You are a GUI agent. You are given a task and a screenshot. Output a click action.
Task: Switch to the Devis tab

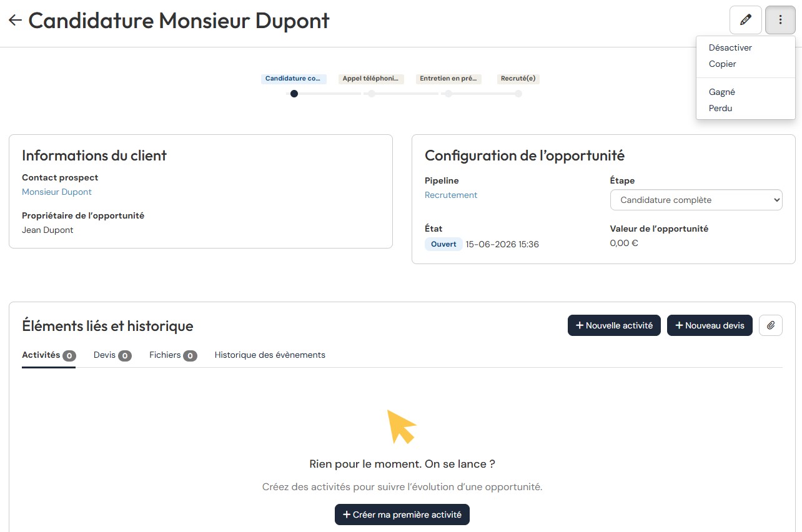[x=112, y=355]
